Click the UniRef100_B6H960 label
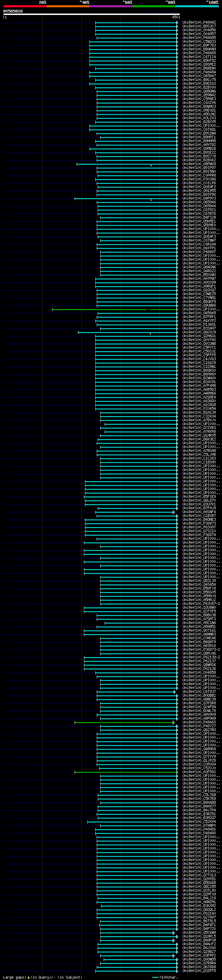Image resolution: width=222 pixels, height=980 pixels. 199,374
